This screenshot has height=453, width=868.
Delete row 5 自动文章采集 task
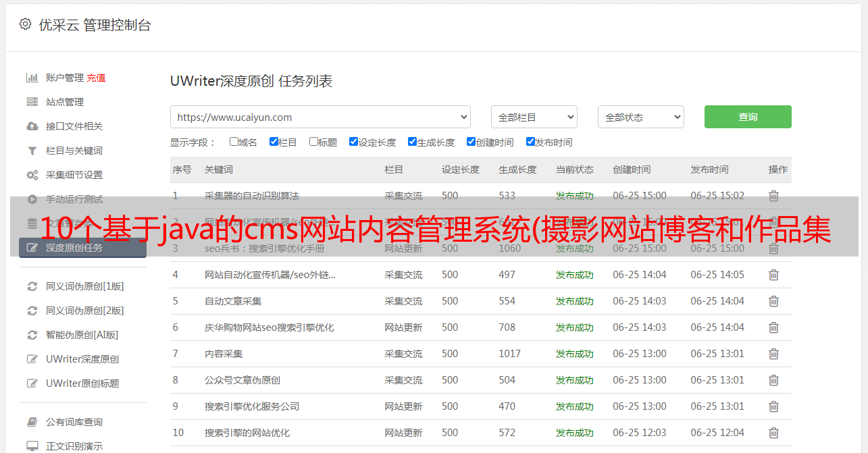pos(774,301)
